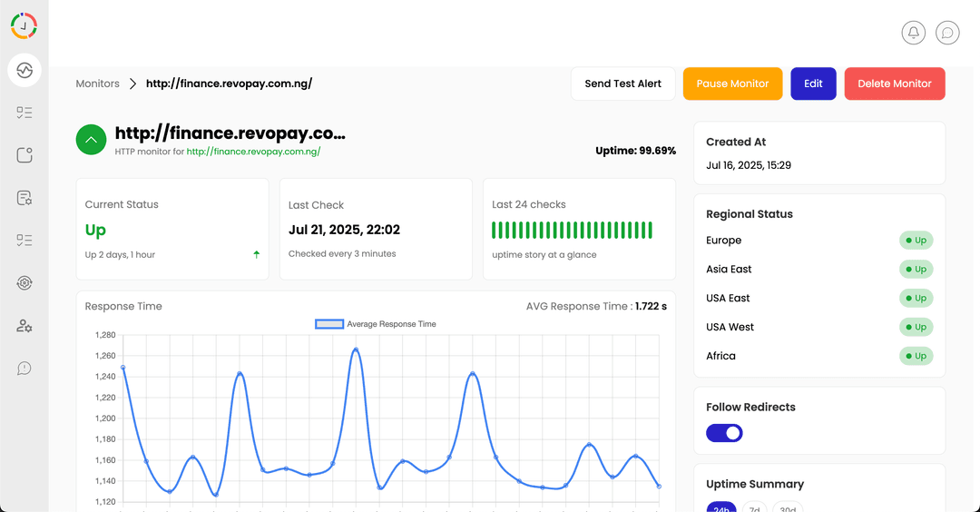Click the highest peak point on chart
The width and height of the screenshot is (980, 512).
pyautogui.click(x=356, y=350)
